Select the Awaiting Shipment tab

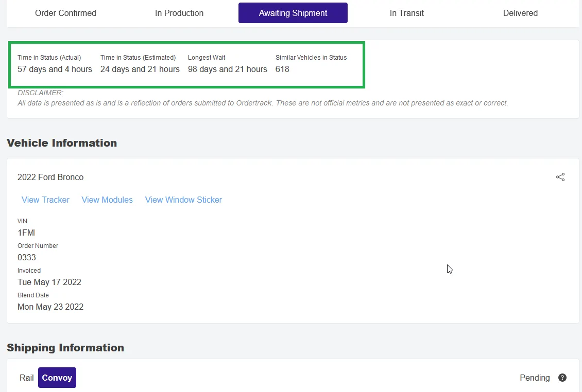pos(293,13)
